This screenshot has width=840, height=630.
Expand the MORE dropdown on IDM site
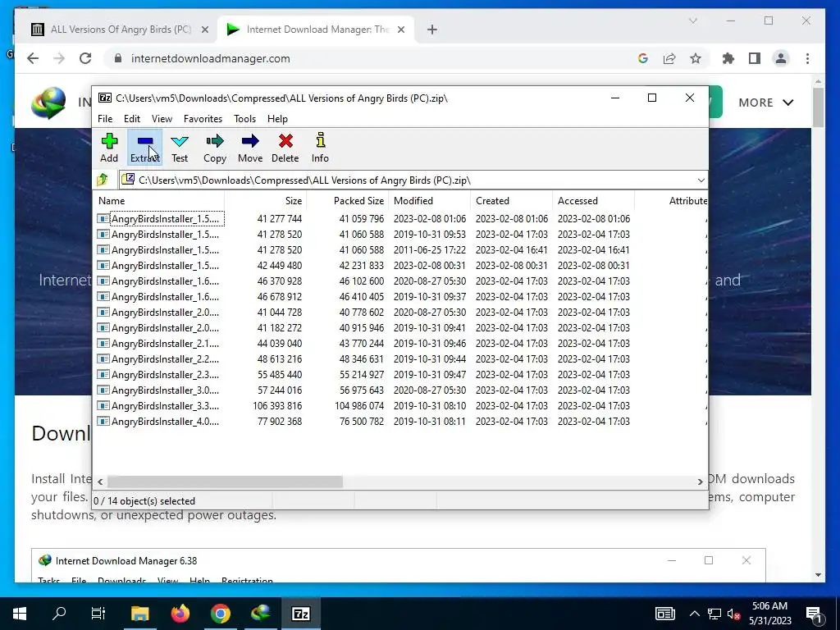pyautogui.click(x=766, y=103)
